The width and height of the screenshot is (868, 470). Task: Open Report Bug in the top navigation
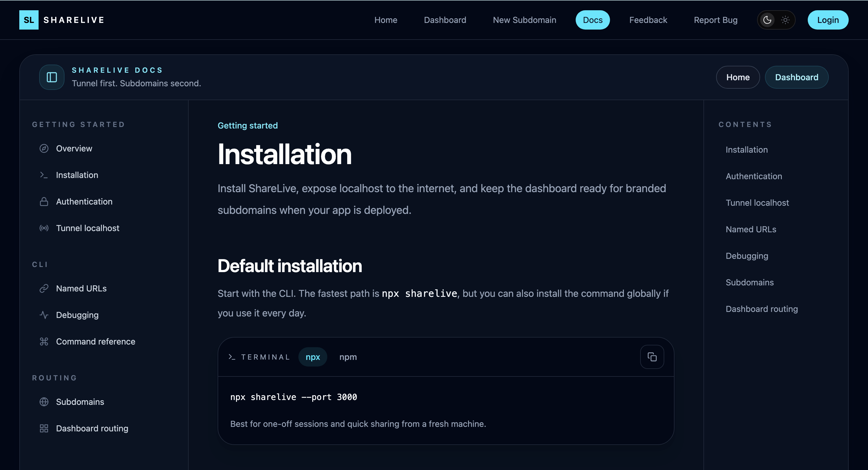click(716, 20)
